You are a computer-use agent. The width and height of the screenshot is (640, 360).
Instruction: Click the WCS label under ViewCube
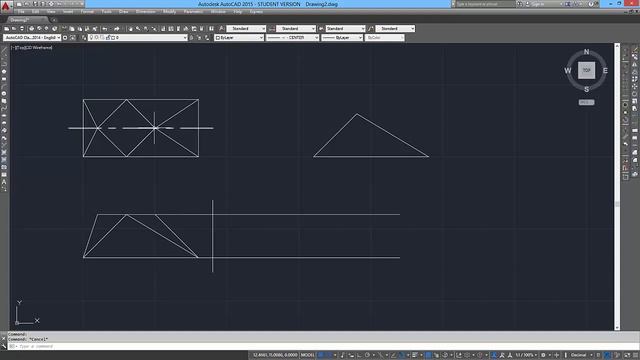point(587,102)
